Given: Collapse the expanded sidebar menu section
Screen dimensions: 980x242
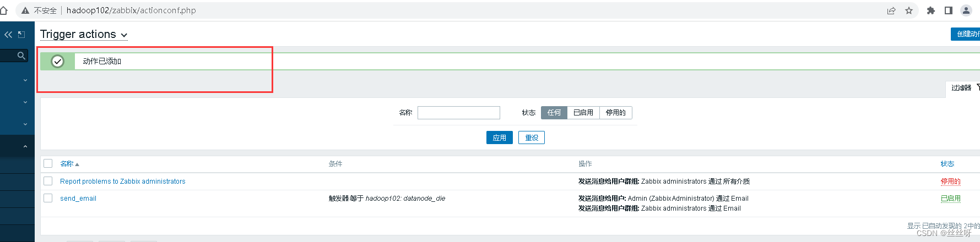Looking at the screenshot, I should point(25,146).
